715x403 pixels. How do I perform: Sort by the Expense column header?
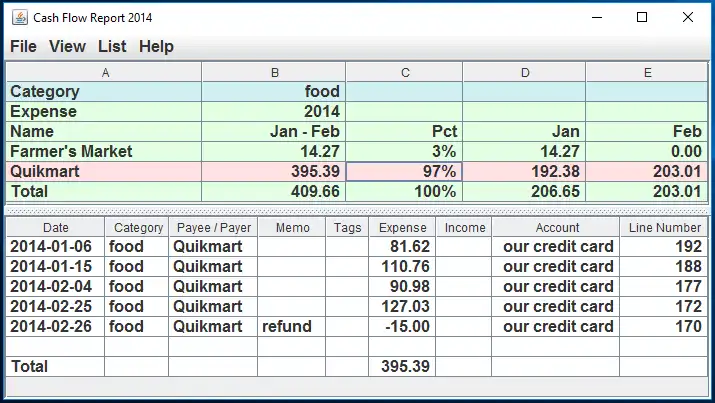click(x=403, y=228)
